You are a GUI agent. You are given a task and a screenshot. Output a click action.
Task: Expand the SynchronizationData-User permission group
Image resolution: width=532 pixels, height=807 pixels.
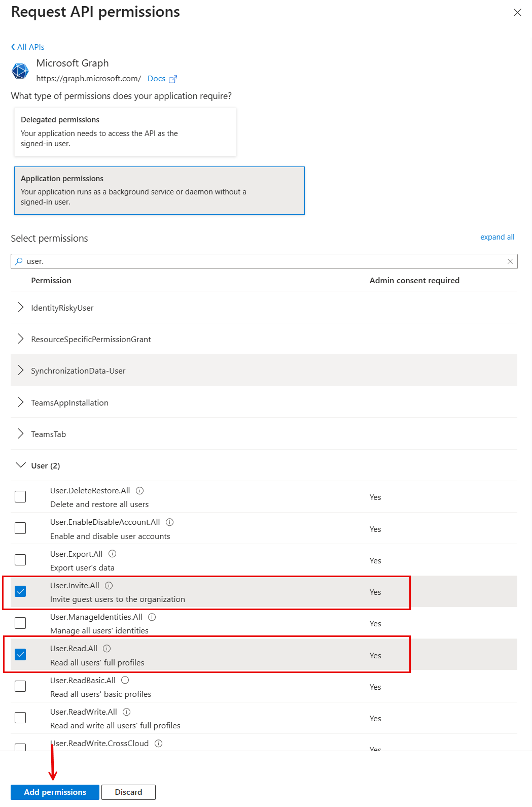click(x=20, y=371)
